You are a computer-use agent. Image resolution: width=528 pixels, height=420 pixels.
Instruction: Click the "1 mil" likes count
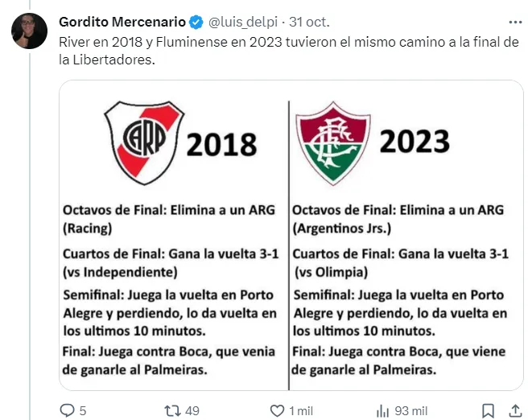(x=300, y=410)
